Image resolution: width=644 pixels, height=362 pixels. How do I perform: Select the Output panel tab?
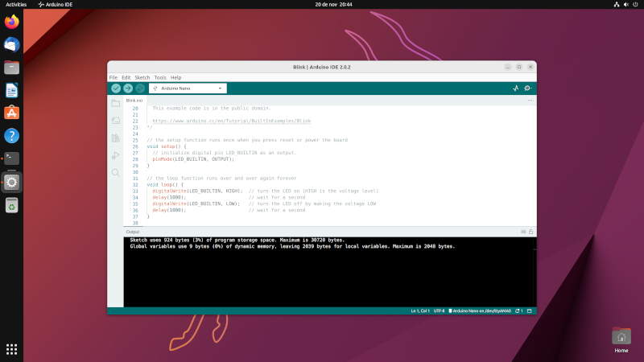pyautogui.click(x=133, y=232)
